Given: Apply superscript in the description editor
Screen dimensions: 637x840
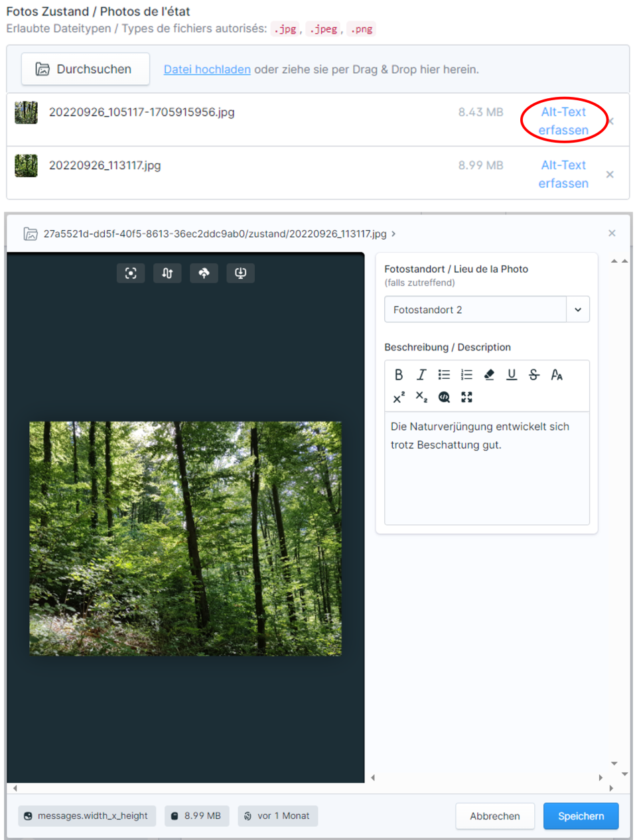Looking at the screenshot, I should click(399, 397).
